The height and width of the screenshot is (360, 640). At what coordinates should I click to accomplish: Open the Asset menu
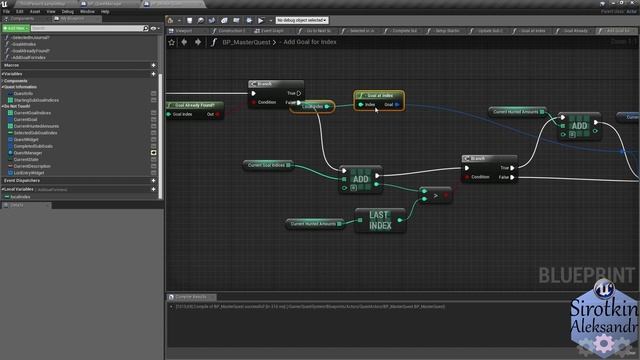pyautogui.click(x=35, y=11)
